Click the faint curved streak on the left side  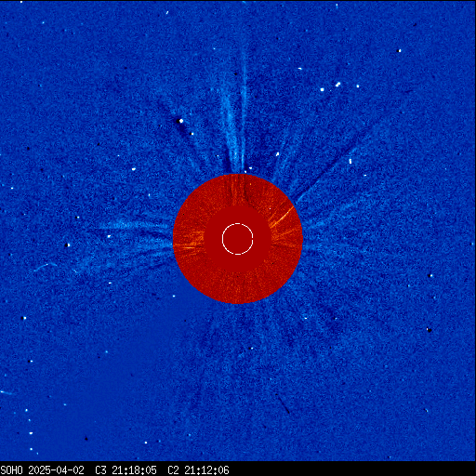point(46,267)
